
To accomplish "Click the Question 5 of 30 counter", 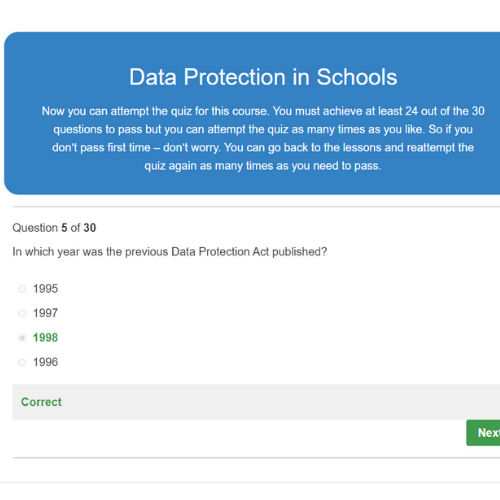I will (54, 228).
